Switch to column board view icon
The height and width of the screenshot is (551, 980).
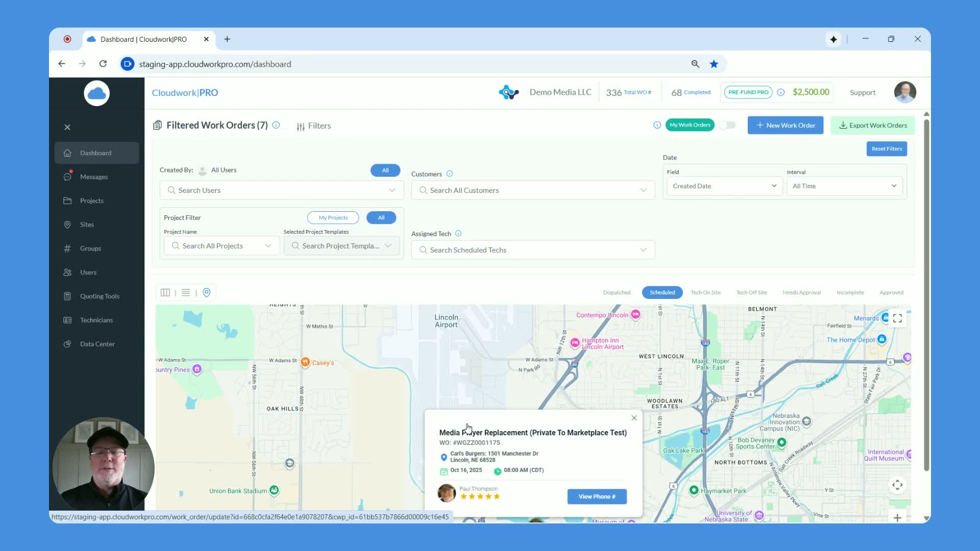(x=165, y=293)
